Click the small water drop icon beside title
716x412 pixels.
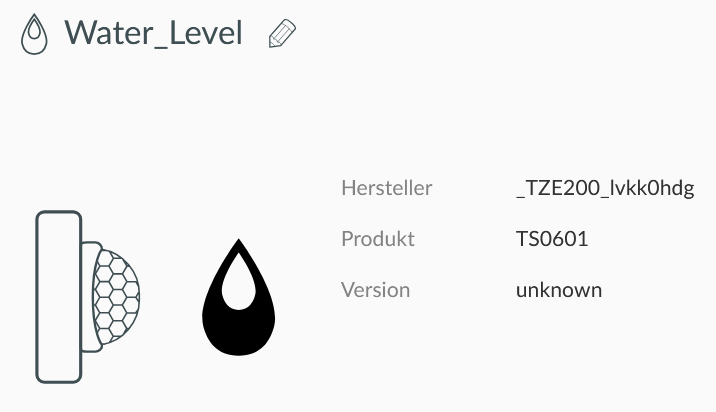click(x=35, y=34)
